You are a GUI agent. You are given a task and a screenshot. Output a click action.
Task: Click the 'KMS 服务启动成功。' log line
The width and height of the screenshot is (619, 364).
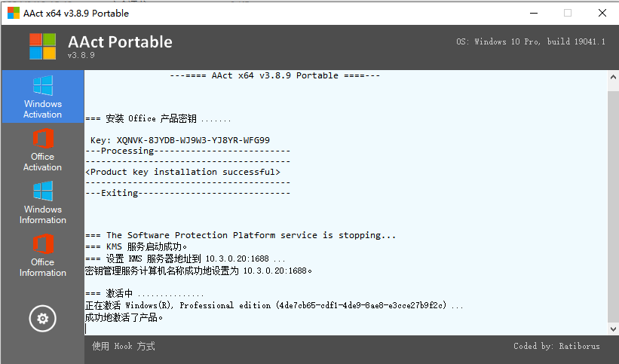tap(136, 246)
